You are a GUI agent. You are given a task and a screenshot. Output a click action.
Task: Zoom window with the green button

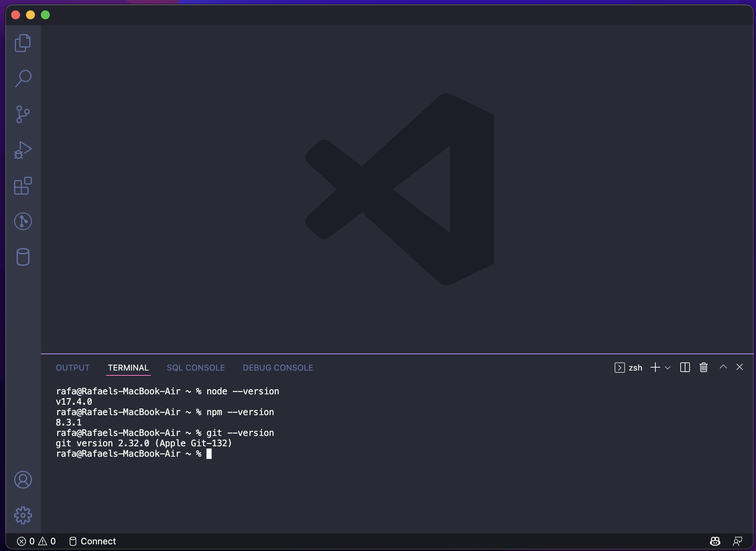[x=45, y=15]
